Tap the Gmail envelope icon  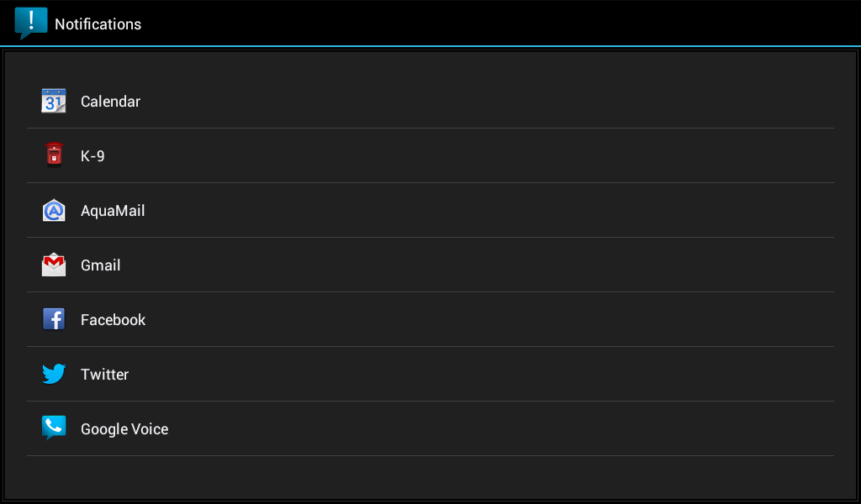[54, 265]
